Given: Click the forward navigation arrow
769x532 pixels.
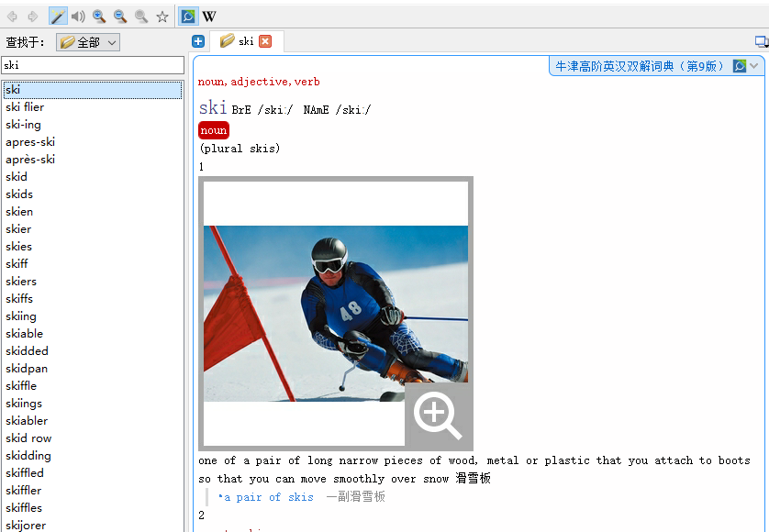Looking at the screenshot, I should 33,17.
